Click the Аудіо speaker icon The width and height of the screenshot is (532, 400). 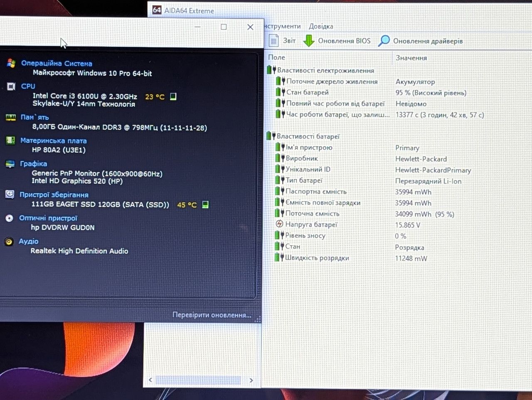[9, 241]
